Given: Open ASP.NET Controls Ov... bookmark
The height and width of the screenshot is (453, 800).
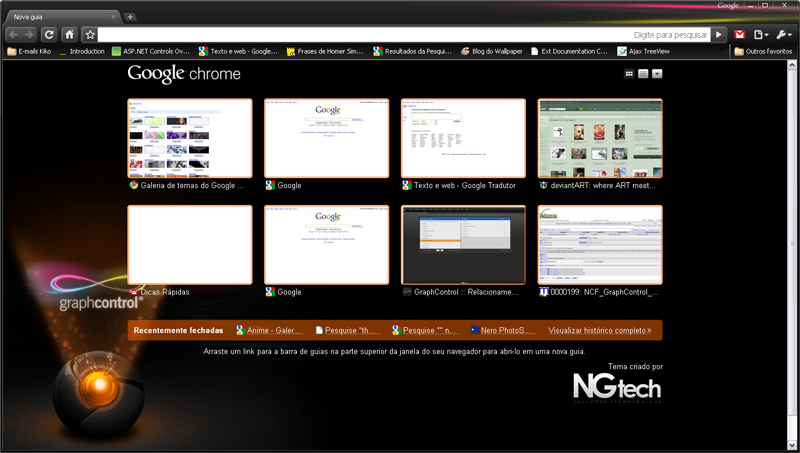Looking at the screenshot, I should [x=151, y=51].
